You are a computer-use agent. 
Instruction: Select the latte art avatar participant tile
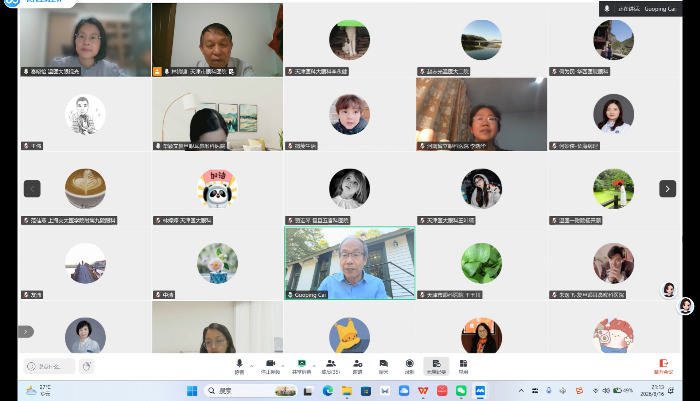(85, 188)
